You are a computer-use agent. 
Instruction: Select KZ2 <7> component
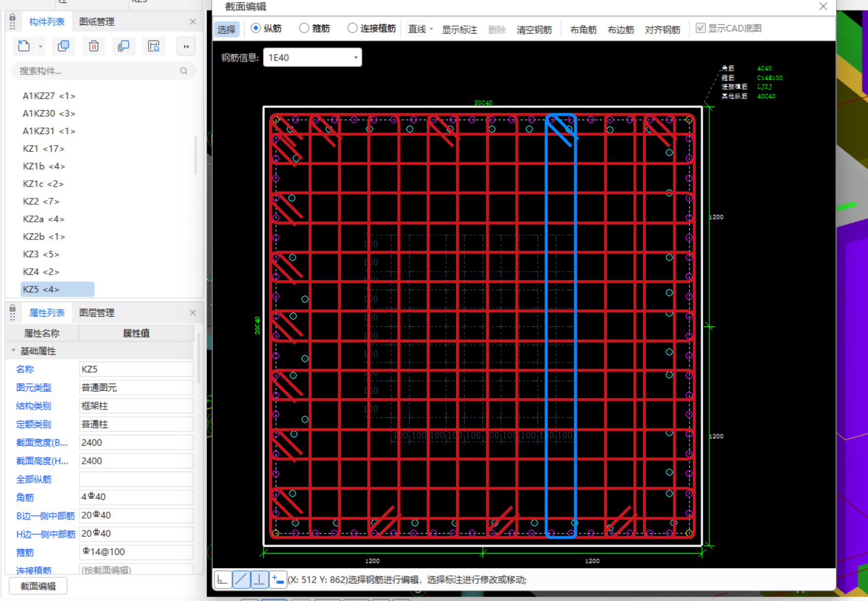41,201
